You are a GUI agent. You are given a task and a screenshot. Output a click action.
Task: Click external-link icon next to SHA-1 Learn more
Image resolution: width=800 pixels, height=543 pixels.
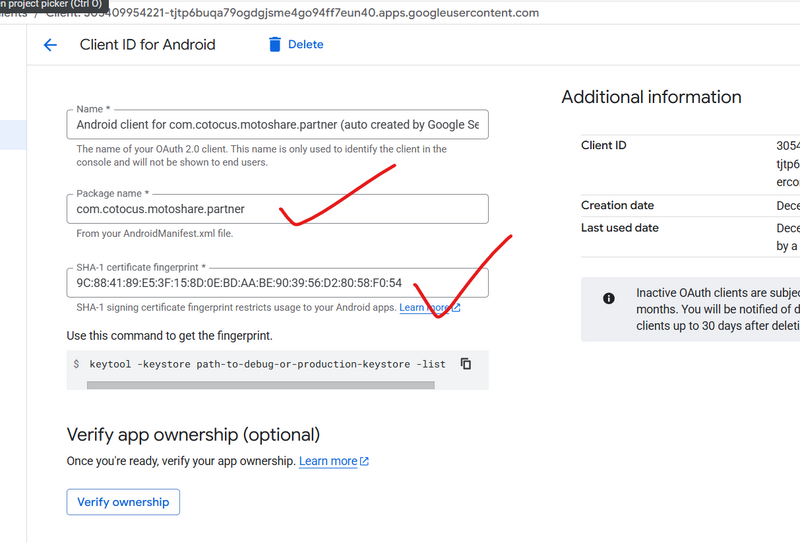click(456, 308)
